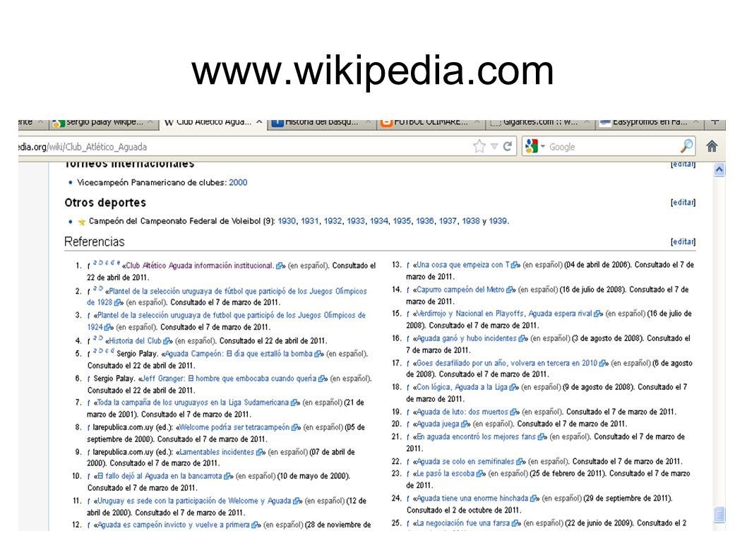The width and height of the screenshot is (747, 560).
Task: Edit the Otros deportes section
Action: (x=683, y=203)
